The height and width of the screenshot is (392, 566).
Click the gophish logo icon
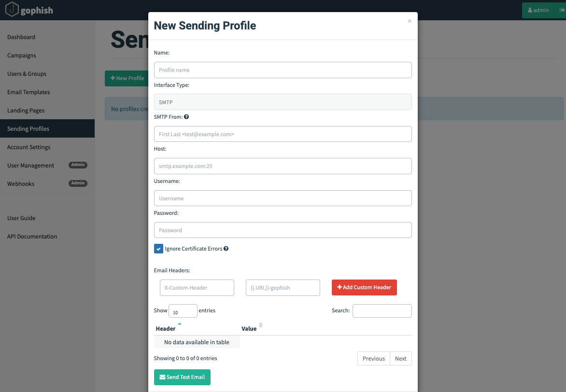click(x=12, y=10)
